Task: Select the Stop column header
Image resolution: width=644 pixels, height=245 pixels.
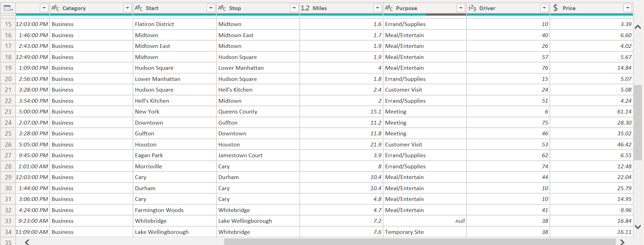Action: 258,8
